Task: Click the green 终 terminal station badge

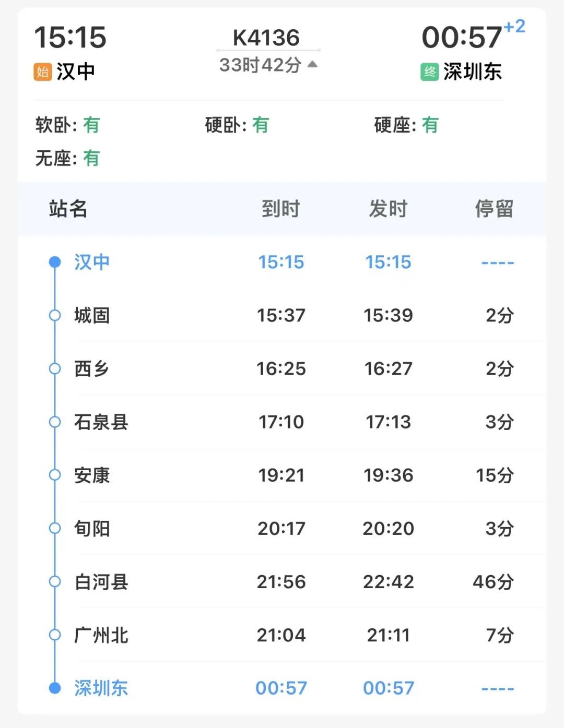Action: point(429,71)
